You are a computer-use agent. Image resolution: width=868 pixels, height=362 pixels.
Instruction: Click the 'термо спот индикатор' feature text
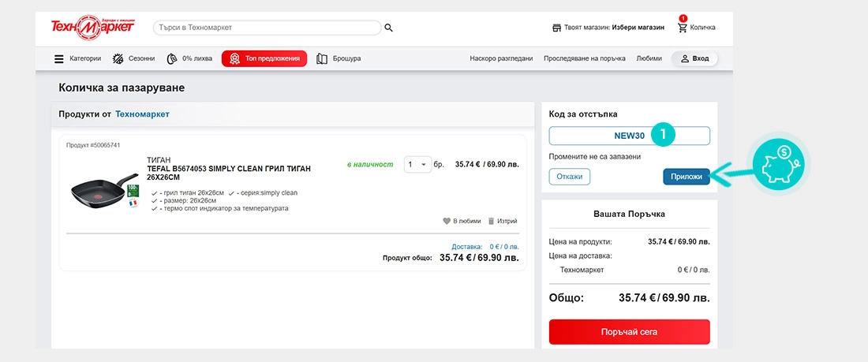click(223, 209)
